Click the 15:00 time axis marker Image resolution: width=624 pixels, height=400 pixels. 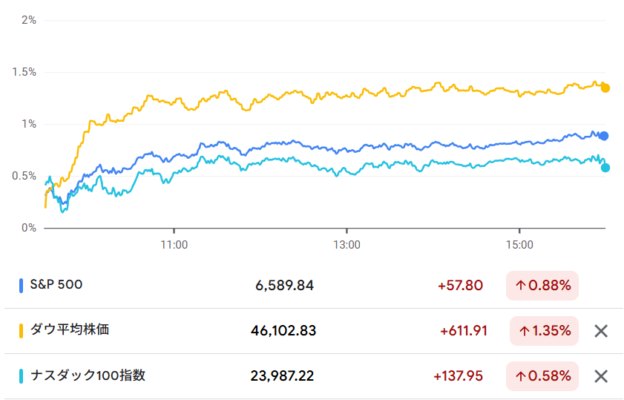pyautogui.click(x=519, y=244)
